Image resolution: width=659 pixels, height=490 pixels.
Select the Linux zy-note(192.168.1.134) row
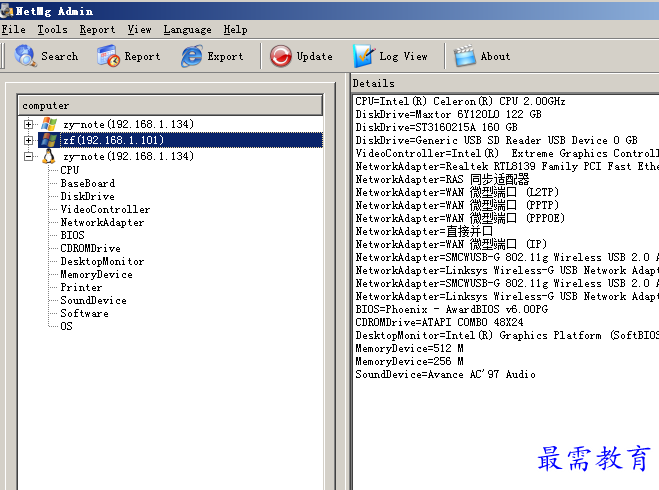click(x=128, y=156)
